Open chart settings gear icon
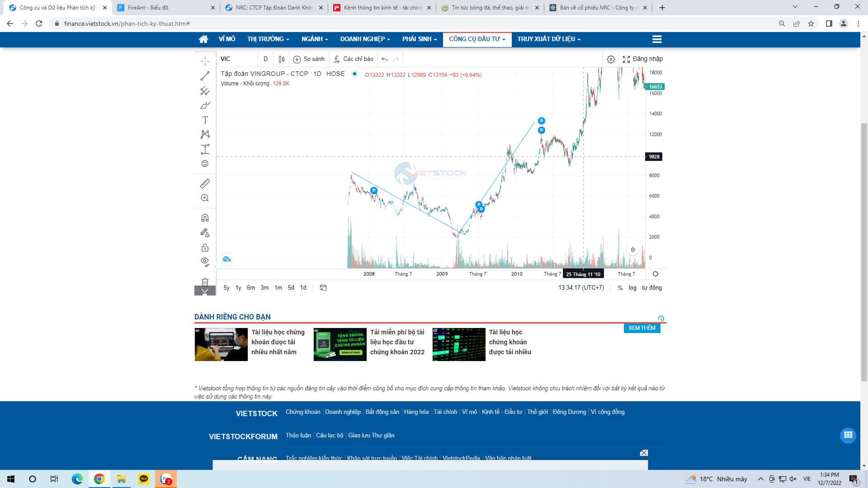868x488 pixels. pos(611,59)
